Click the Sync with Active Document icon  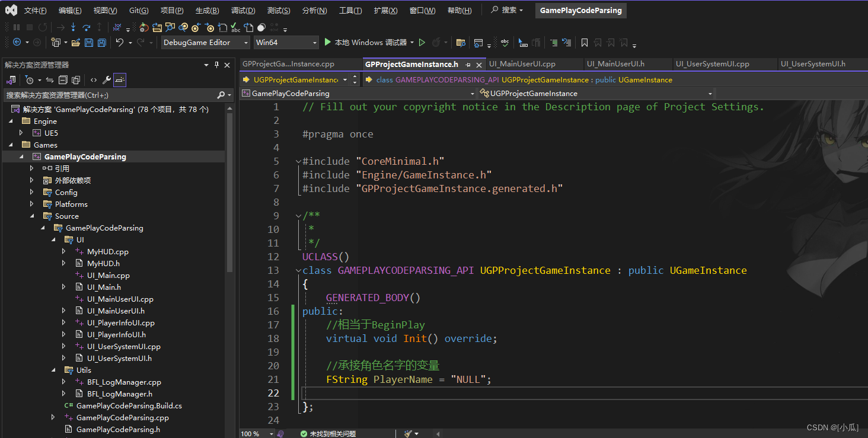[50, 80]
